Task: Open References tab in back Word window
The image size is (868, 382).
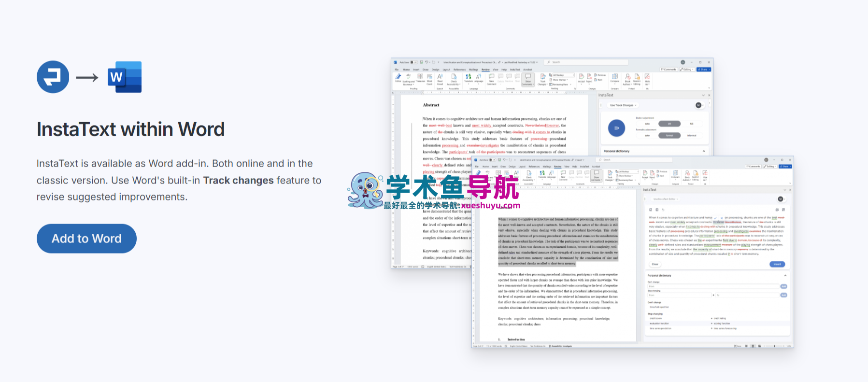Action: pyautogui.click(x=459, y=70)
